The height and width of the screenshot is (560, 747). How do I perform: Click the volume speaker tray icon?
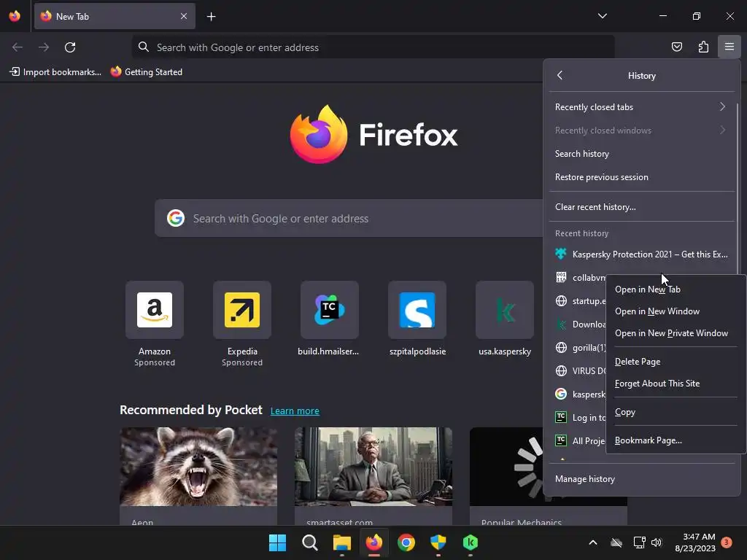[657, 542]
